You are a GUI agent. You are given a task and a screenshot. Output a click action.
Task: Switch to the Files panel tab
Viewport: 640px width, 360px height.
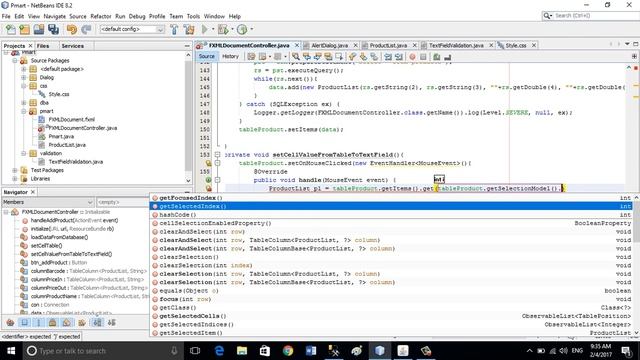point(43,46)
